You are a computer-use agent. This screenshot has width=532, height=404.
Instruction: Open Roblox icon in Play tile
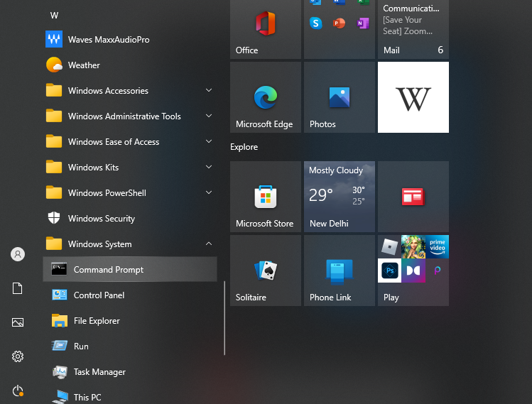click(389, 246)
